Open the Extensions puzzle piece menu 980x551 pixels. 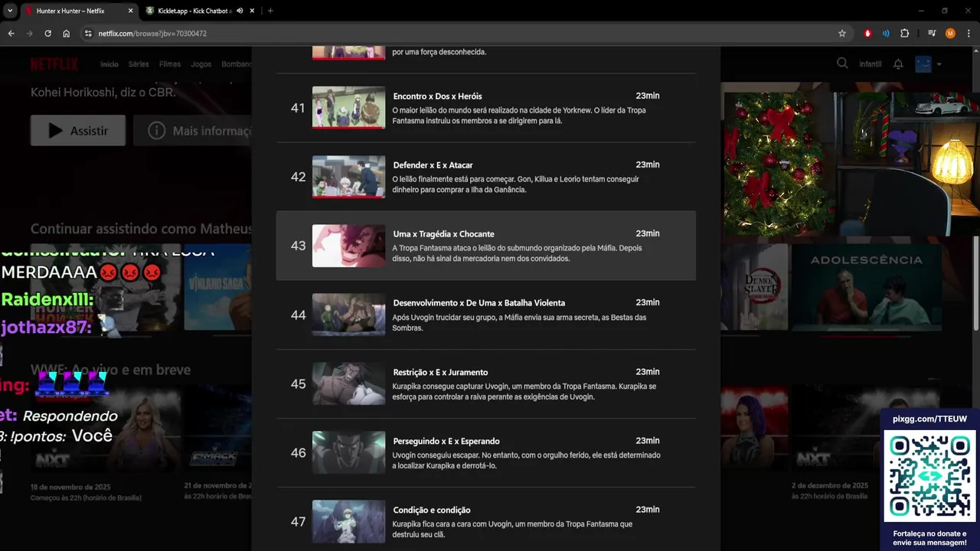(x=905, y=34)
